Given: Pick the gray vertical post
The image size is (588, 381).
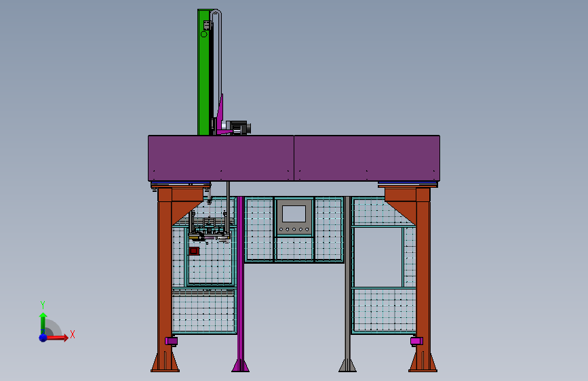Looking at the screenshot, I should [x=348, y=277].
